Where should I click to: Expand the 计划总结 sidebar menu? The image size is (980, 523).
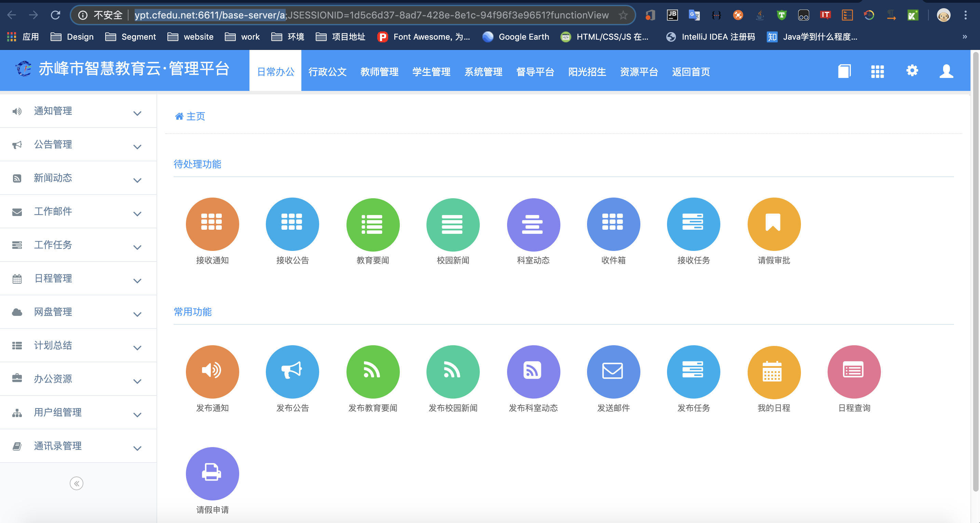pyautogui.click(x=78, y=345)
